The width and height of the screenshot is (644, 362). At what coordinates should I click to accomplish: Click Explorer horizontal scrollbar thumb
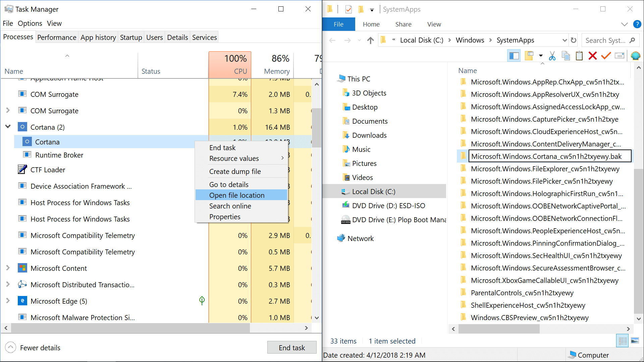(x=499, y=329)
